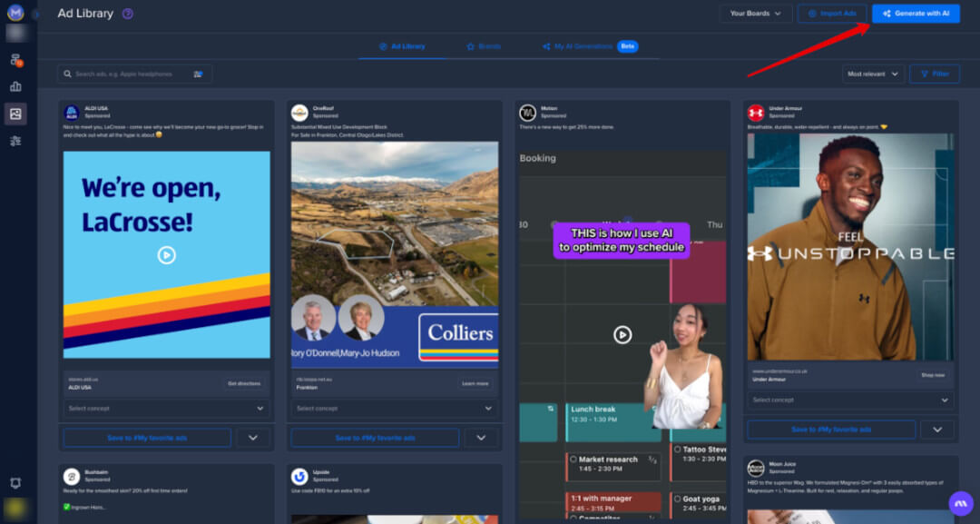Click the search options icon inside the search bar

pos(198,74)
